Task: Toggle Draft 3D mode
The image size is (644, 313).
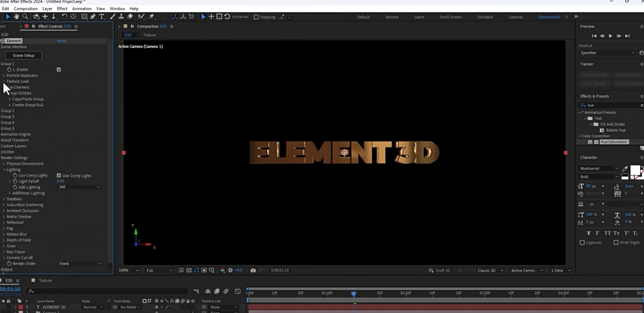Action: pyautogui.click(x=439, y=270)
